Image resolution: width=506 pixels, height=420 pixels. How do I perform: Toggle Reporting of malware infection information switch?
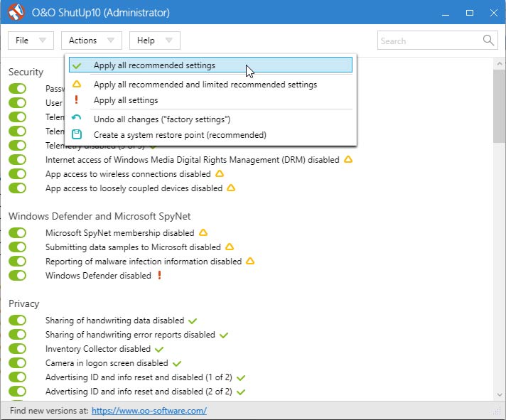18,262
